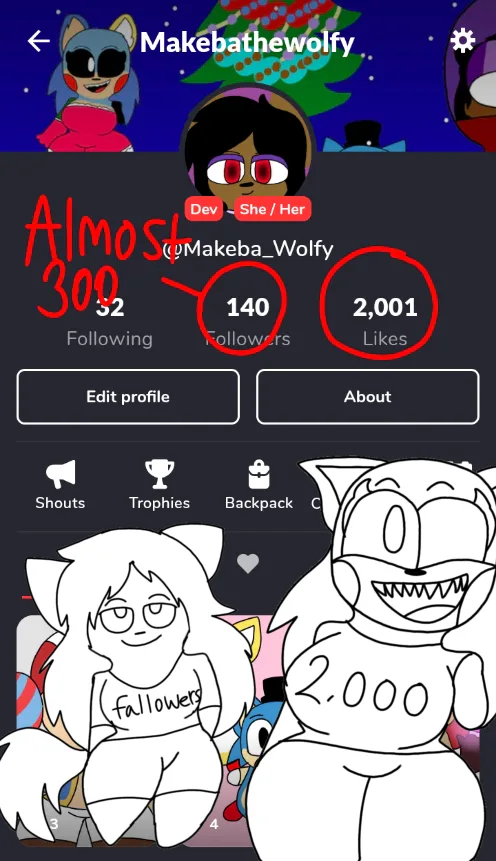The height and width of the screenshot is (861, 496).
Task: Open the Shouts megaphone icon
Action: pyautogui.click(x=60, y=474)
